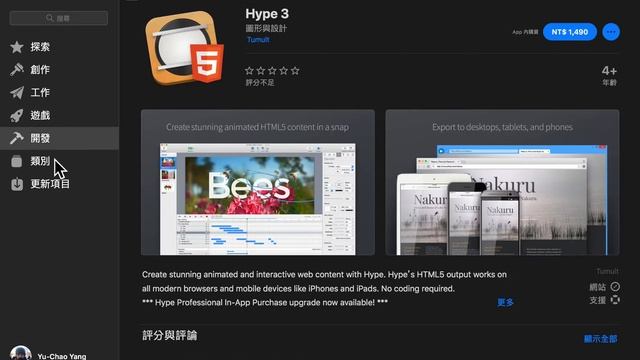This screenshot has height=360, width=640.
Task: Open the Bees HTML5 screenshot thumbnail
Action: [258, 182]
